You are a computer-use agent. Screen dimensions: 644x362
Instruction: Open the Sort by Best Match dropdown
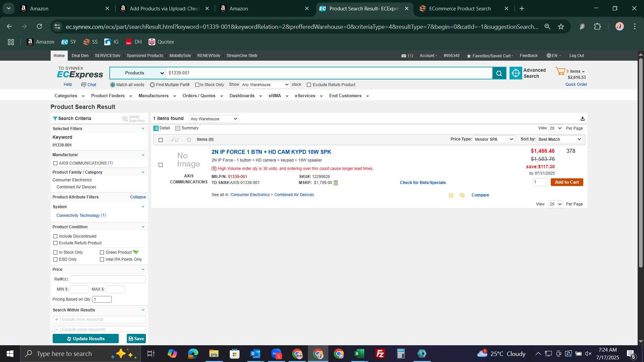[x=560, y=139]
